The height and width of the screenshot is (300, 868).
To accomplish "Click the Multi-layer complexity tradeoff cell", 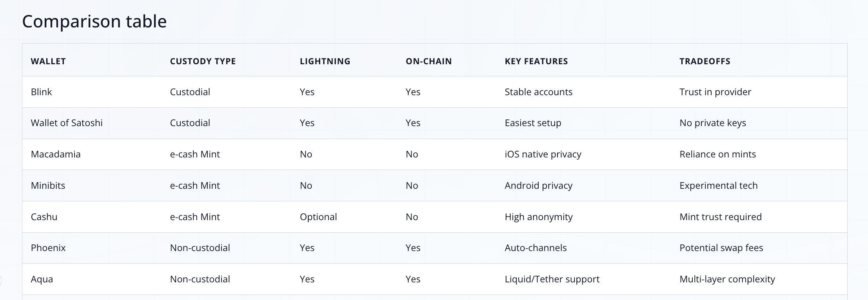I will click(x=727, y=279).
